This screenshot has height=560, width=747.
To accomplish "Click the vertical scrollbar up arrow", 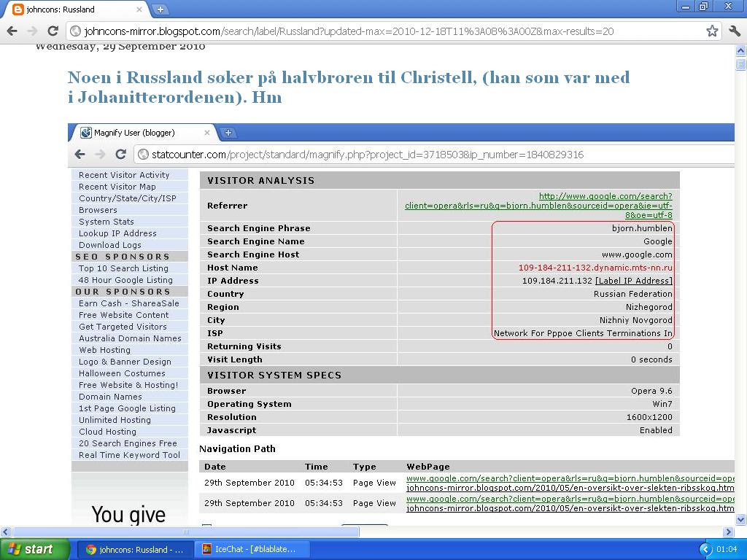I will [x=741, y=50].
